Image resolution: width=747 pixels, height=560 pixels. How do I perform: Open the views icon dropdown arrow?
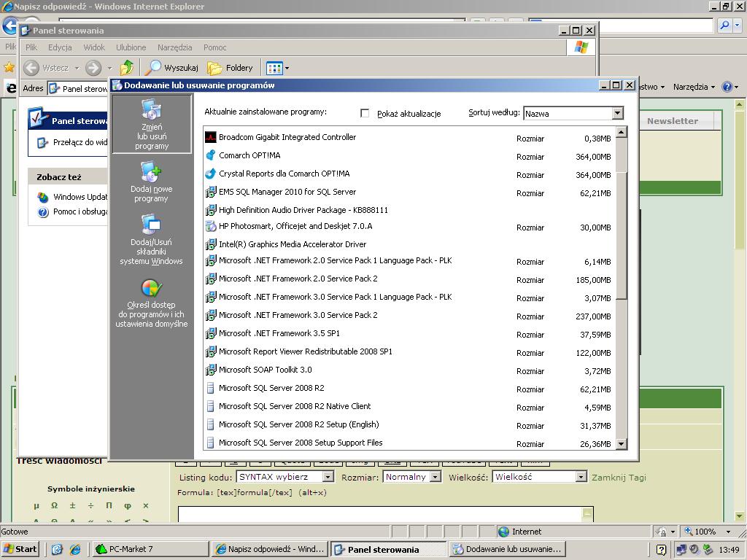pyautogui.click(x=287, y=68)
